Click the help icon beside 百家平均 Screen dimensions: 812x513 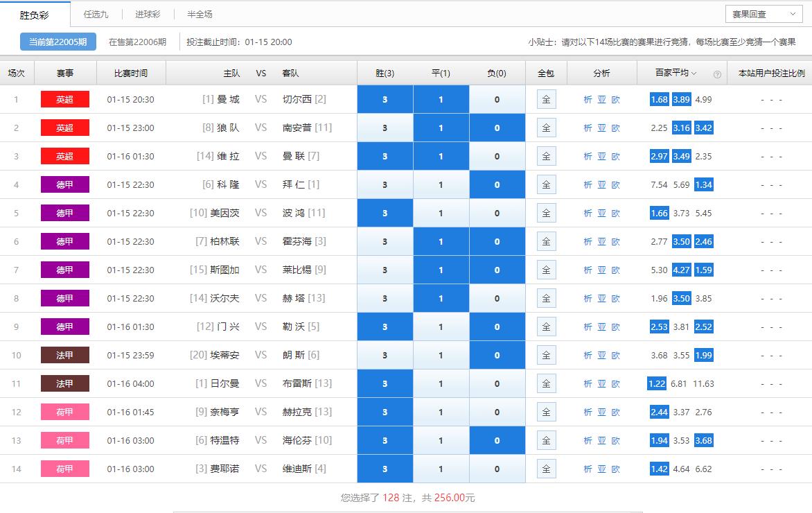(717, 74)
